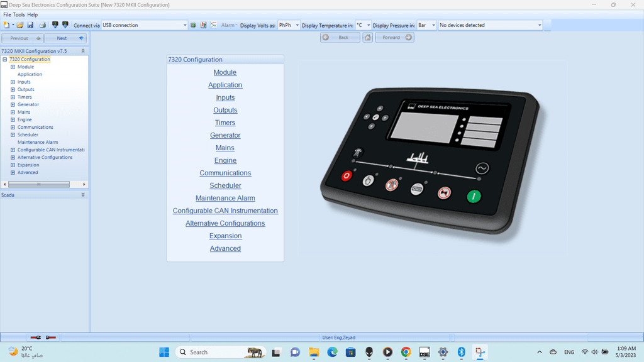Open the Timers link in the center list
Image resolution: width=644 pixels, height=362 pixels.
tap(225, 123)
